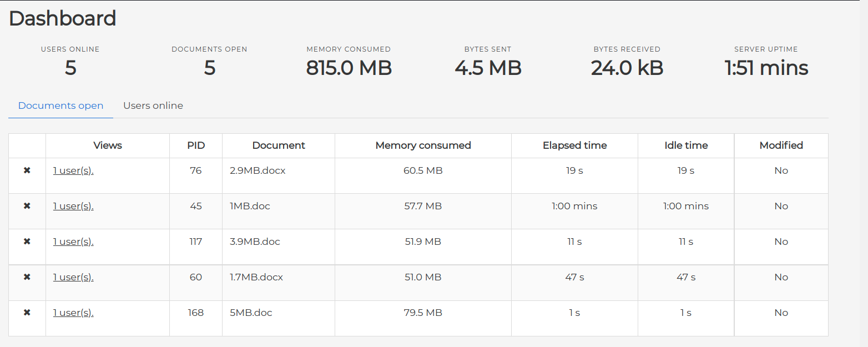This screenshot has height=347, width=868.
Task: Click the Elapsed time column header
Action: pos(574,145)
